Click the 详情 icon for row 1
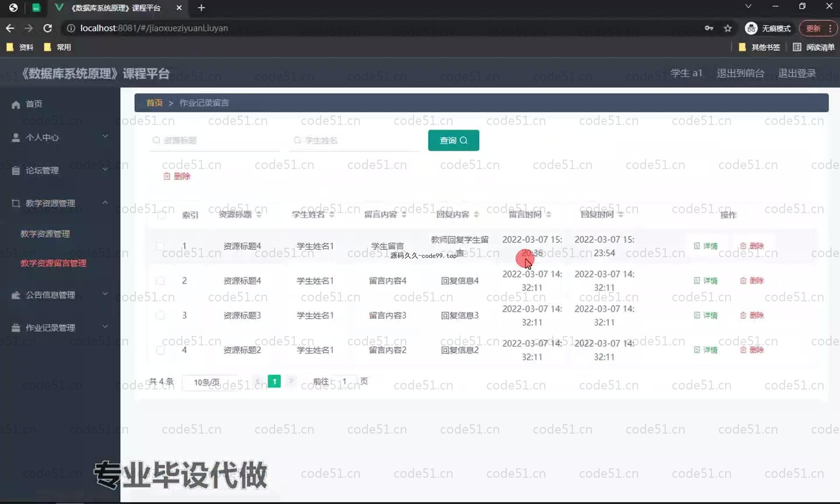Viewport: 840px width, 504px height. point(697,246)
